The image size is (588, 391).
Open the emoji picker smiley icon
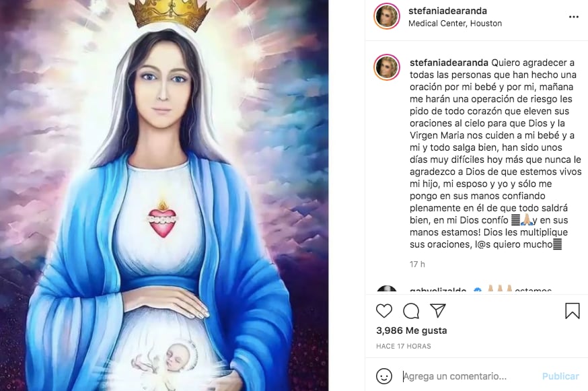coord(384,376)
